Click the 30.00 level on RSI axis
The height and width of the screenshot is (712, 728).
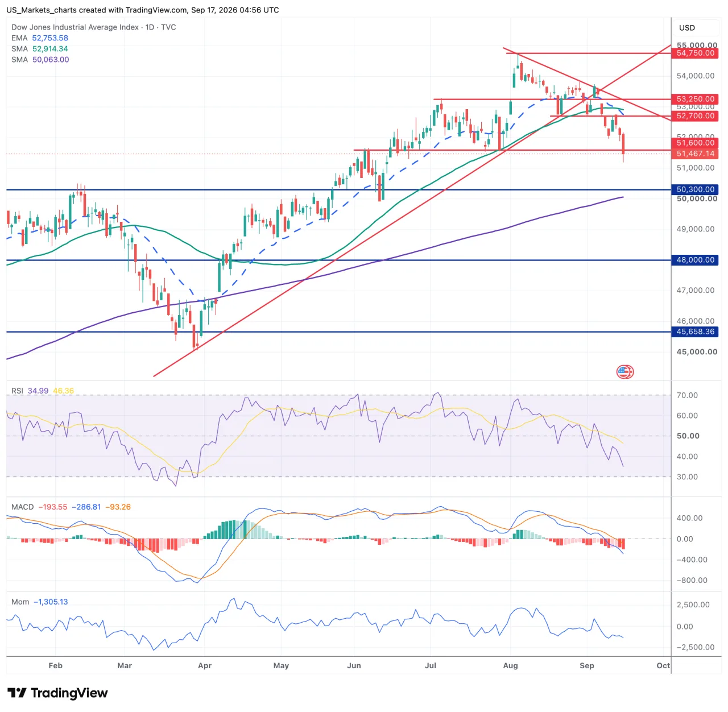coord(687,477)
